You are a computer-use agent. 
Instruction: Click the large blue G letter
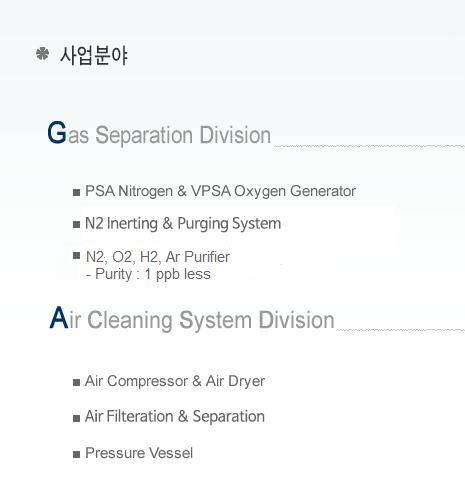(x=57, y=132)
